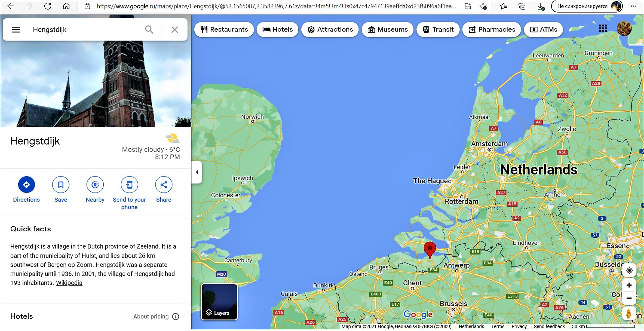Open the browser home page
Screen dimensions: 644x331
click(x=66, y=6)
